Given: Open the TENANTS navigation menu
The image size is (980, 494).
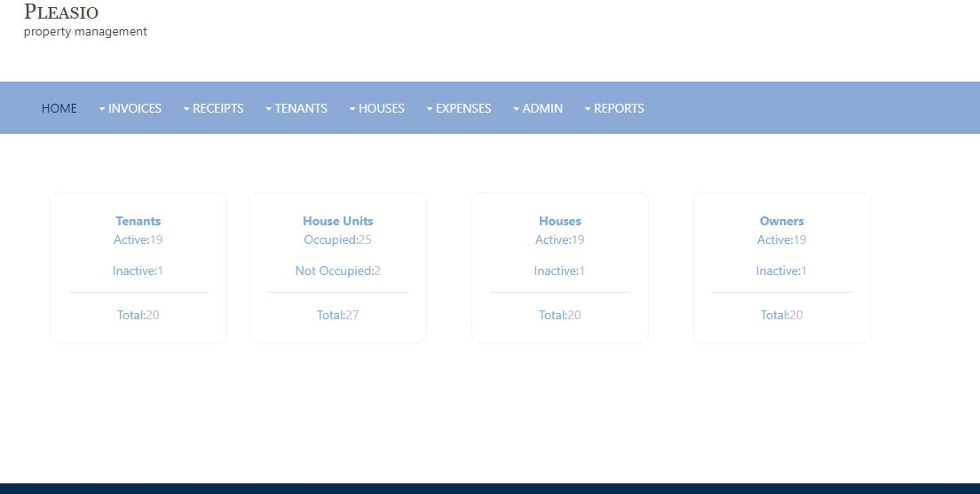Looking at the screenshot, I should pyautogui.click(x=301, y=108).
